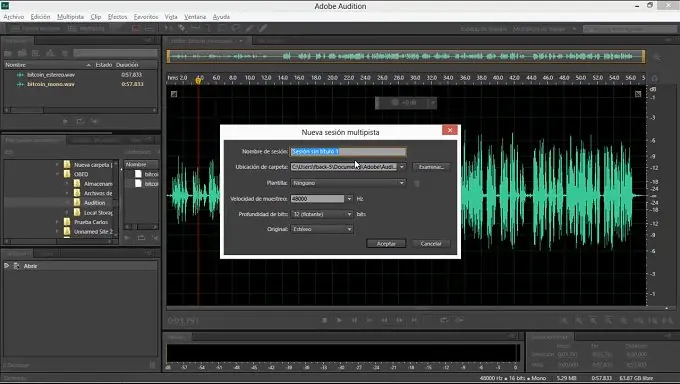Expand the Prueba Carlos folder
680x384 pixels.
57,222
